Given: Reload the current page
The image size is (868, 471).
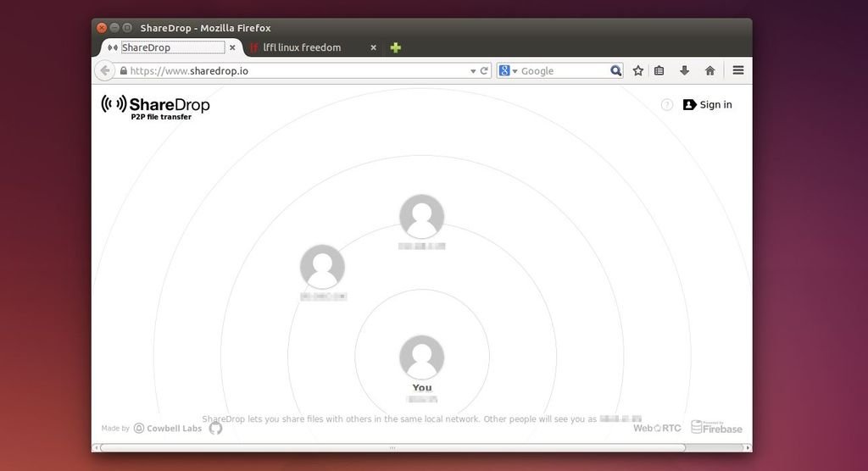Looking at the screenshot, I should (x=485, y=71).
